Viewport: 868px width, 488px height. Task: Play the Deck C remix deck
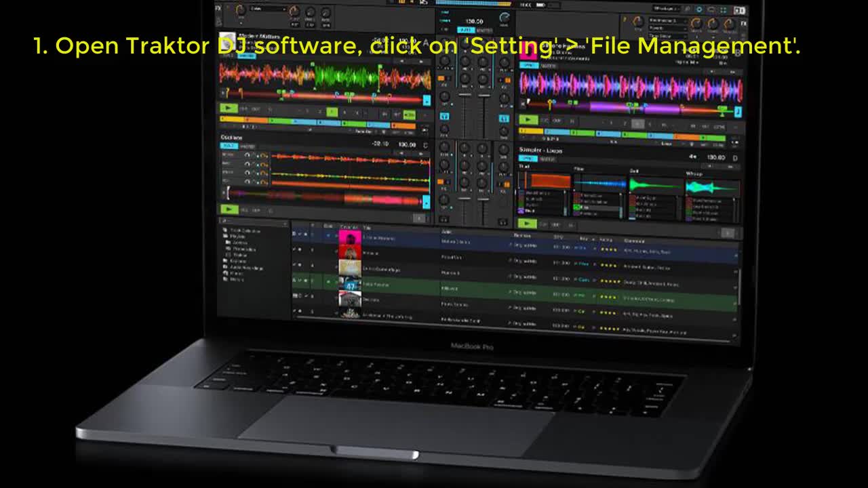tap(229, 210)
